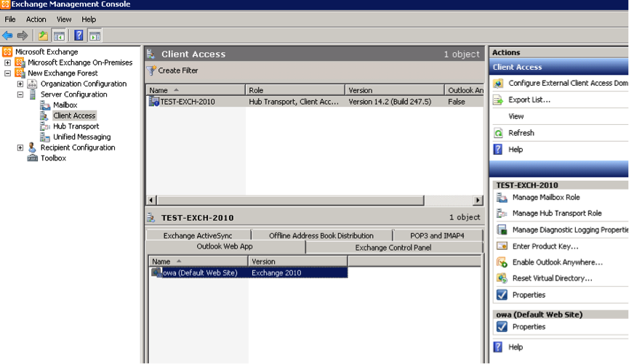Click the Enable Outlook Anywhere icon
This screenshot has height=364, width=629.
click(x=502, y=262)
